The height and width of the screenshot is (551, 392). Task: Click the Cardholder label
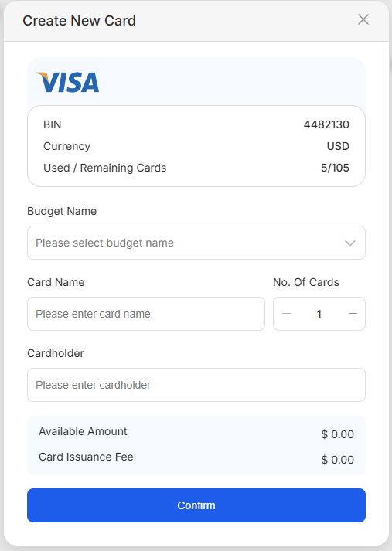click(56, 353)
